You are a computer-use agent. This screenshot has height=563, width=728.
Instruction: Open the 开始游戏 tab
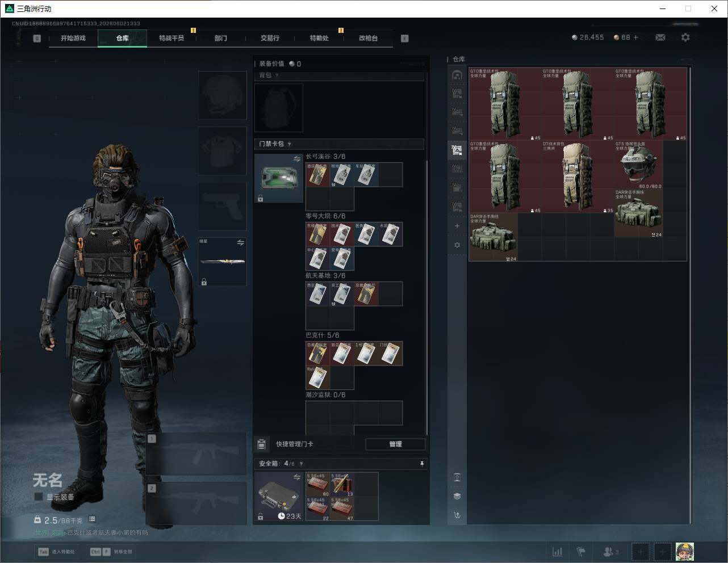[73, 38]
